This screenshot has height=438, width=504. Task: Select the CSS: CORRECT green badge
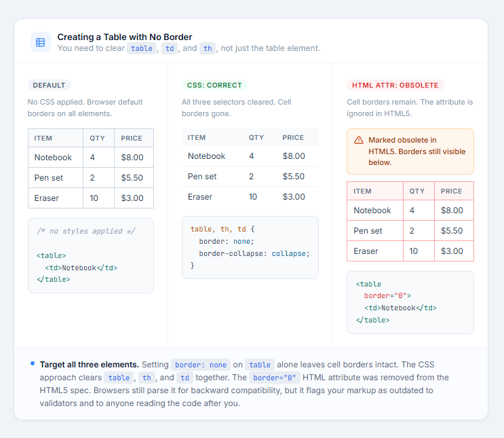[214, 86]
